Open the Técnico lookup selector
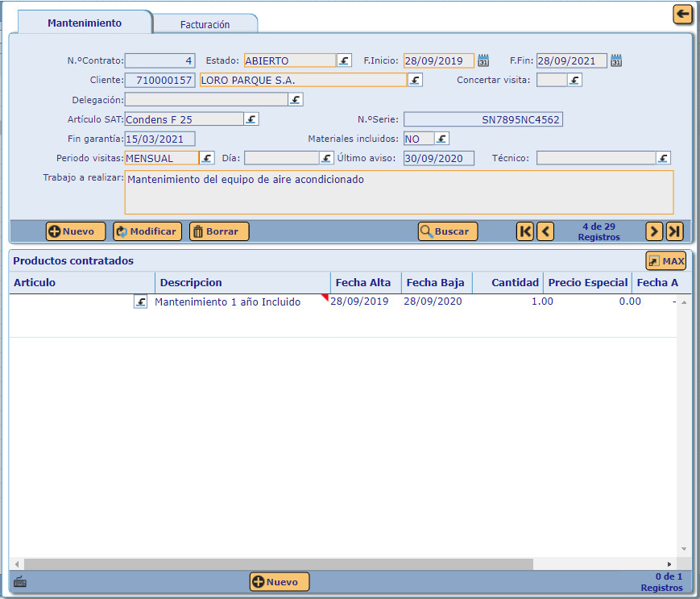The image size is (700, 599). (663, 158)
